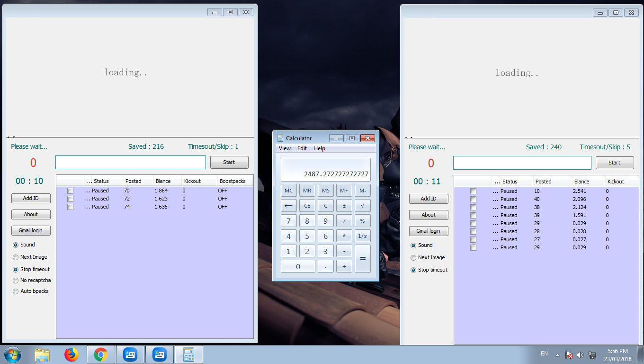Check the right window row with balance 2.541
This screenshot has height=364, width=644.
point(473,191)
